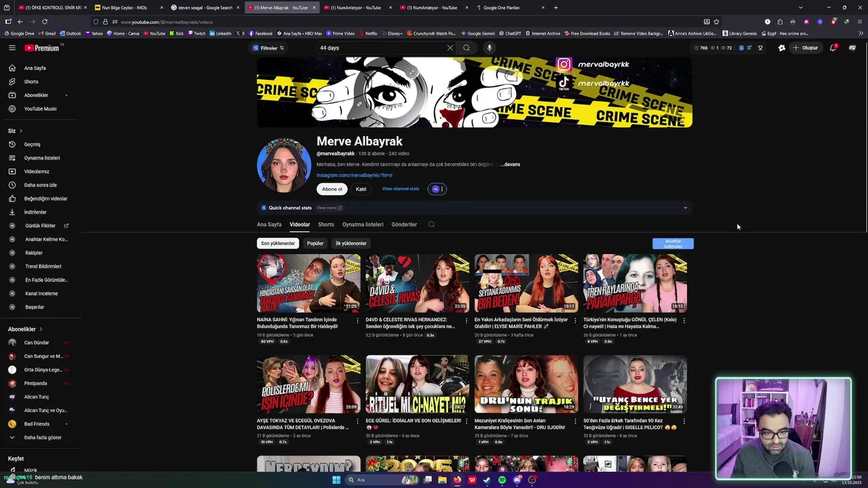
Task: Select Son yüklenenler sort chip
Action: 278,243
